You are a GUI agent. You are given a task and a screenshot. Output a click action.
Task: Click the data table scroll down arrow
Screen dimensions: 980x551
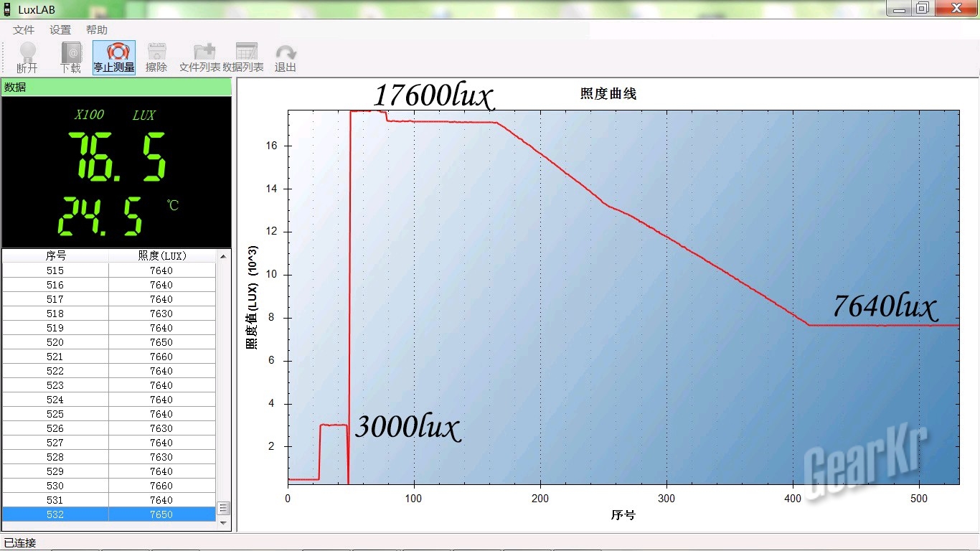(223, 523)
